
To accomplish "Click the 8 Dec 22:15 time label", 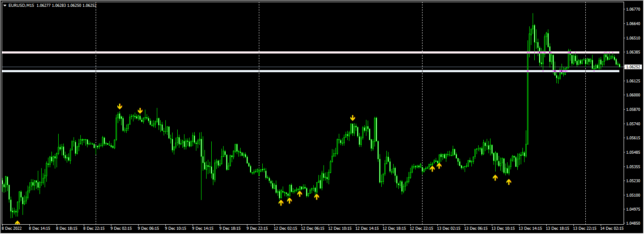I will (x=94, y=228).
